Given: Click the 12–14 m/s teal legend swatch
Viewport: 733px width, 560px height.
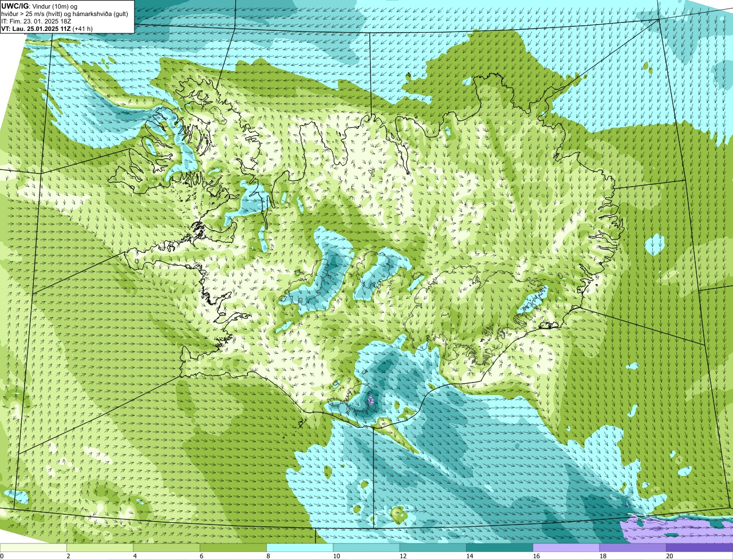Looking at the screenshot, I should 433,547.
